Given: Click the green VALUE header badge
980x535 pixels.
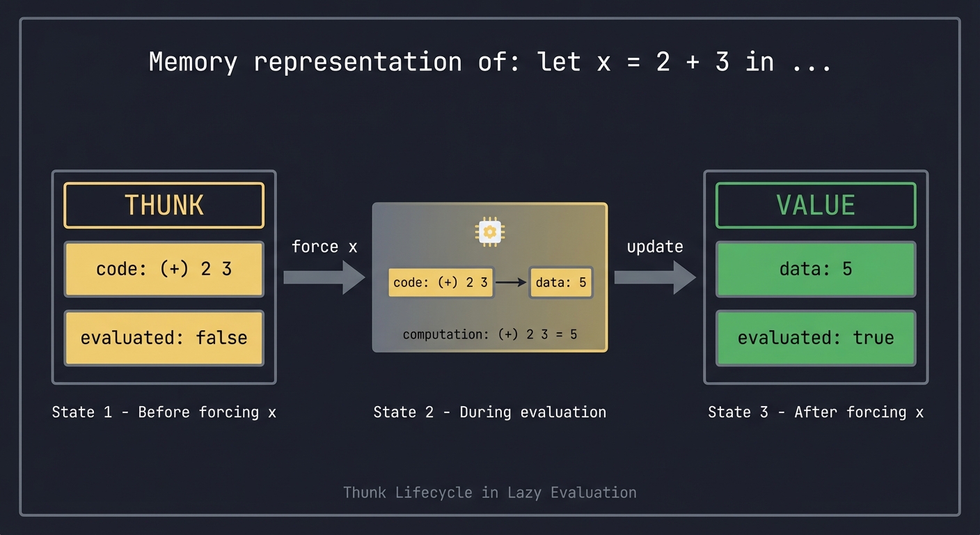Looking at the screenshot, I should 815,205.
